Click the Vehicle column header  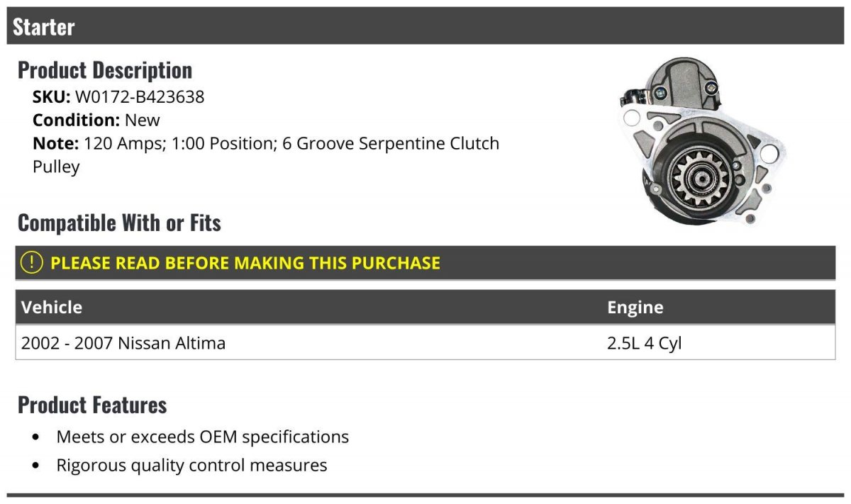click(52, 307)
